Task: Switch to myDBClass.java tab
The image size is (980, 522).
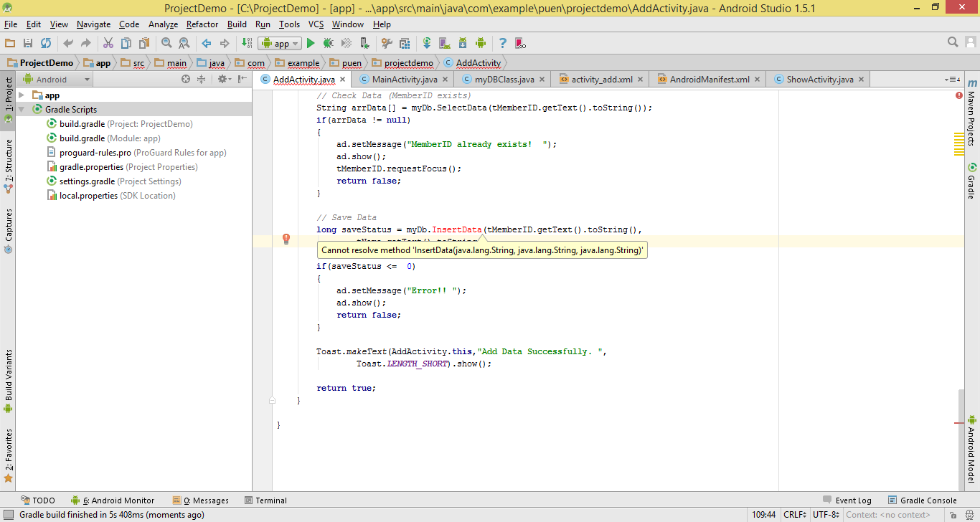Action: click(x=504, y=80)
